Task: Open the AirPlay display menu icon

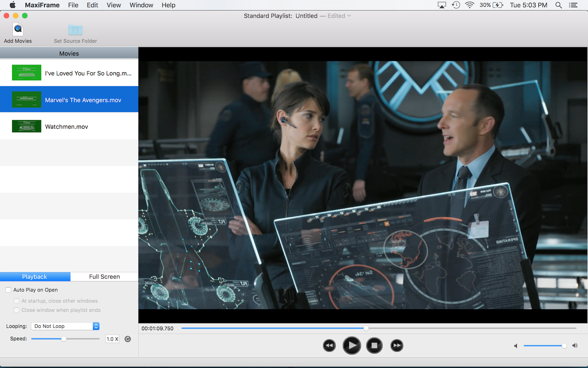Action: 441,5
